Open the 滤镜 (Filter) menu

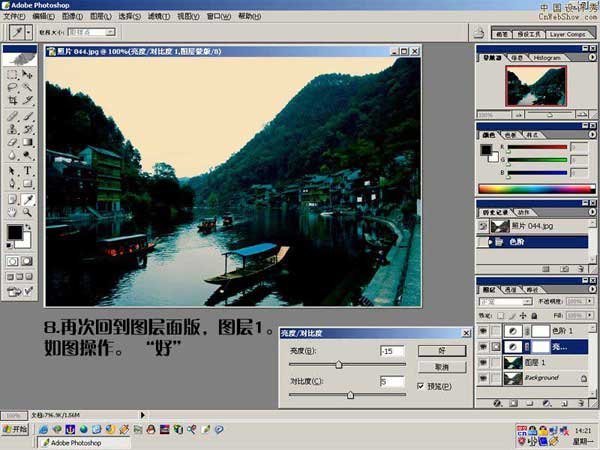click(159, 16)
